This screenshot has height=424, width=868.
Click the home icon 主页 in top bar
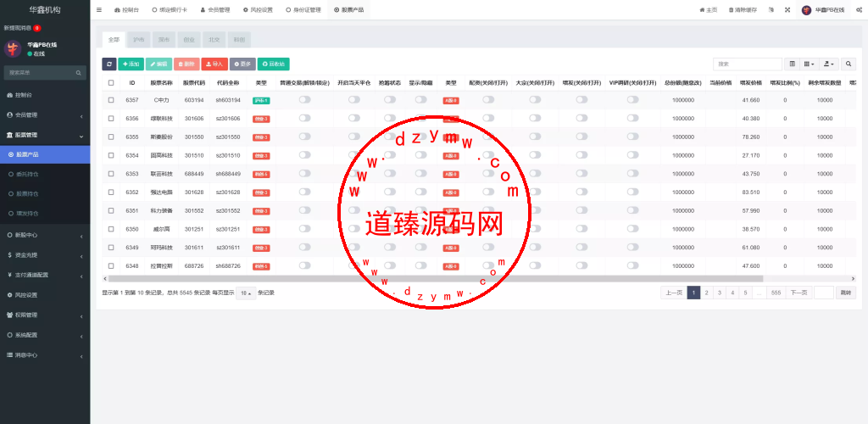(x=708, y=10)
